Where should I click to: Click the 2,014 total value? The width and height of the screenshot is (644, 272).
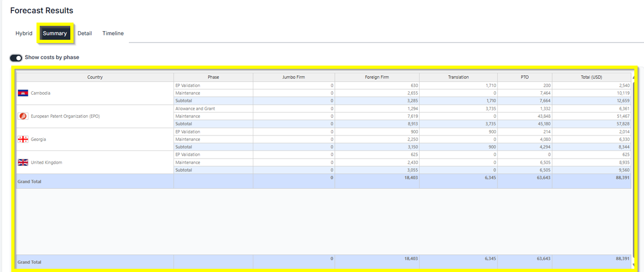[x=624, y=132]
